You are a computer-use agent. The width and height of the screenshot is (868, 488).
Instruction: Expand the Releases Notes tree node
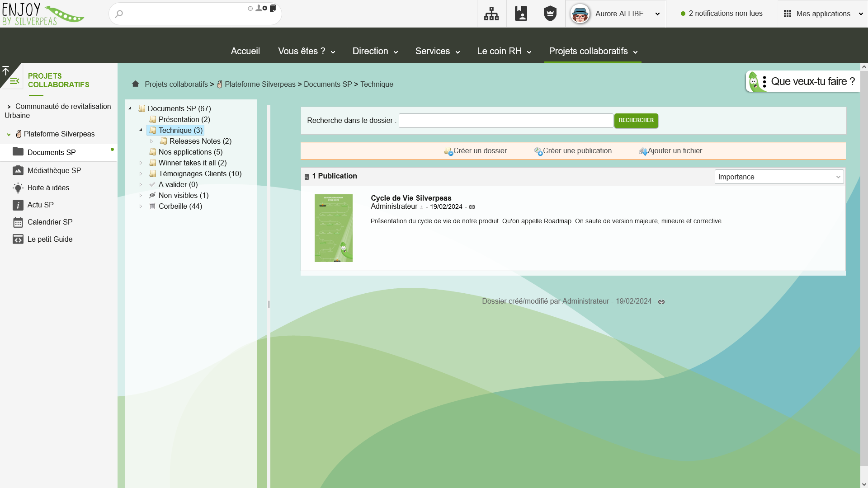[x=151, y=141]
